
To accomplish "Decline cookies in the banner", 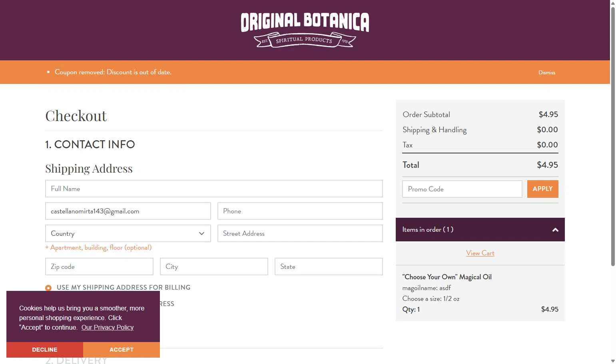I will point(45,350).
